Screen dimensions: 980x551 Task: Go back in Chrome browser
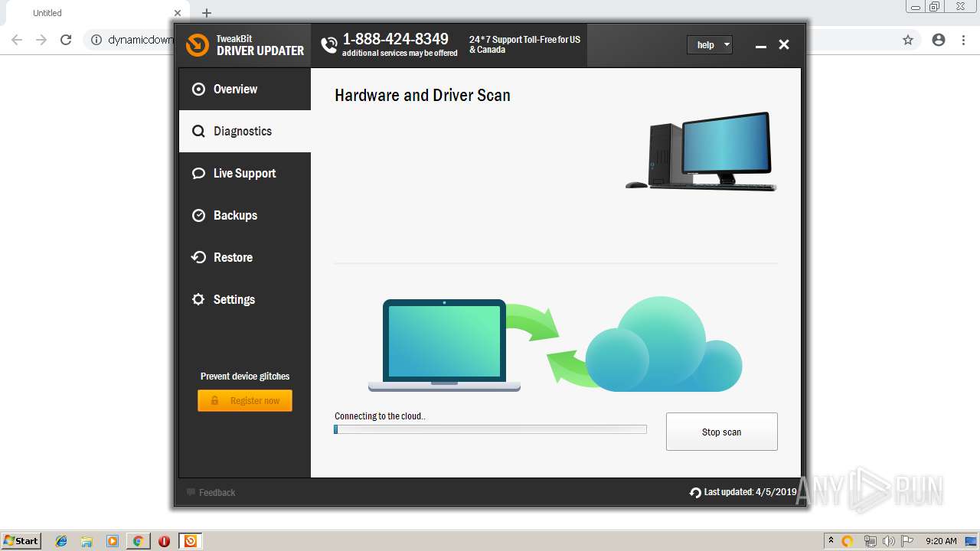[x=17, y=40]
